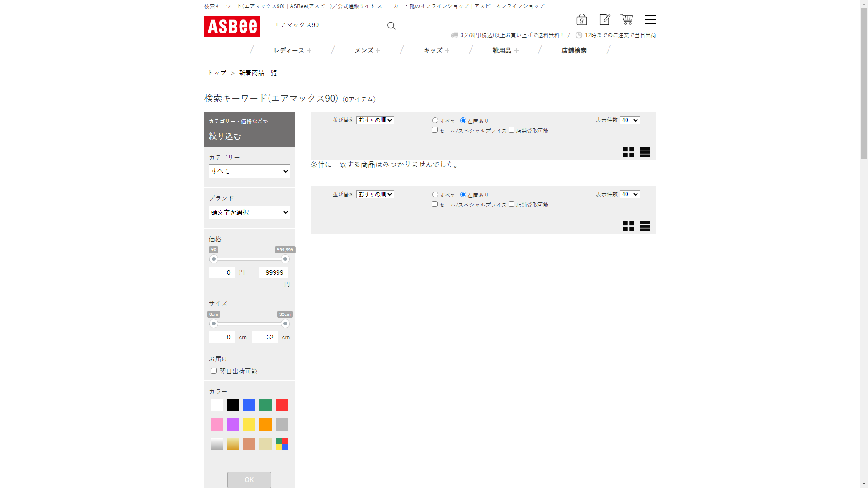The image size is (868, 488).
Task: Open the shopping cart icon
Action: pyautogui.click(x=627, y=19)
